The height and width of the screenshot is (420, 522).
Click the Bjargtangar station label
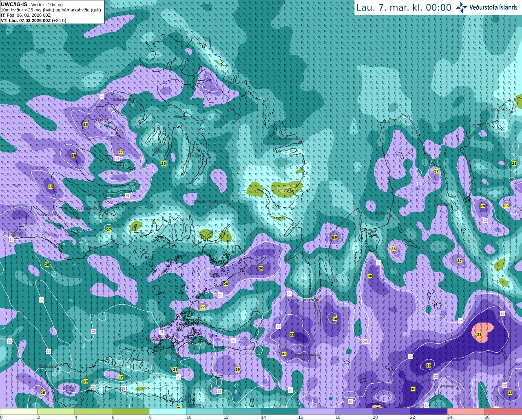[x=13, y=234]
